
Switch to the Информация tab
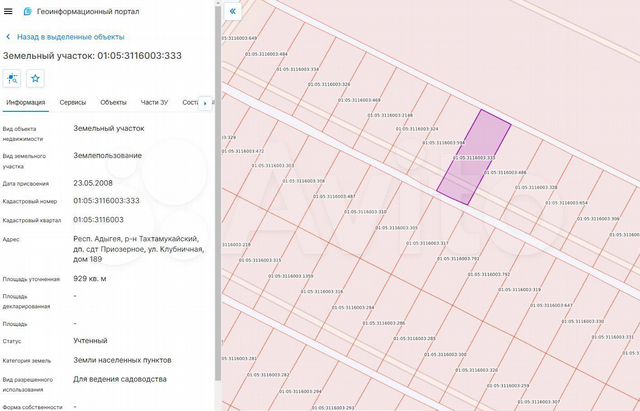(25, 102)
